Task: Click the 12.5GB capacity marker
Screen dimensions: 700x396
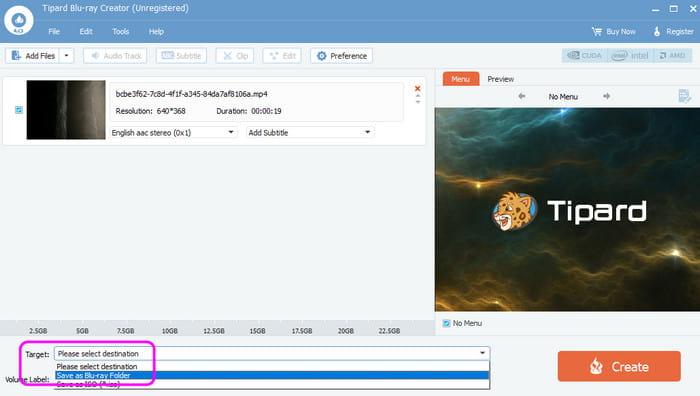Action: click(x=214, y=331)
